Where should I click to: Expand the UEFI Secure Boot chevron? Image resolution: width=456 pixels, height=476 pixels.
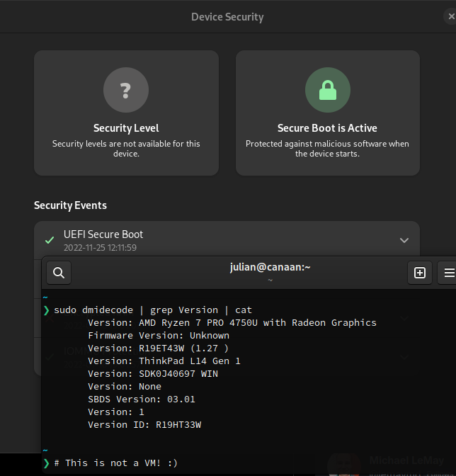[404, 240]
